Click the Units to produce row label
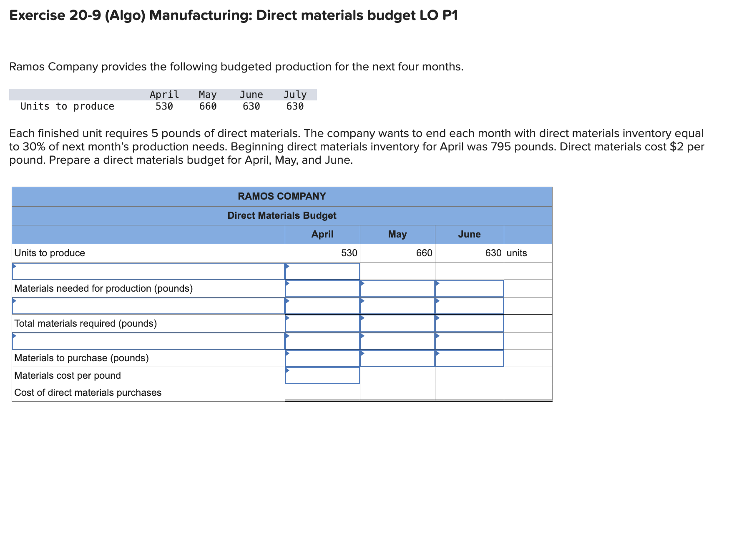The height and width of the screenshot is (560, 749). [50, 253]
